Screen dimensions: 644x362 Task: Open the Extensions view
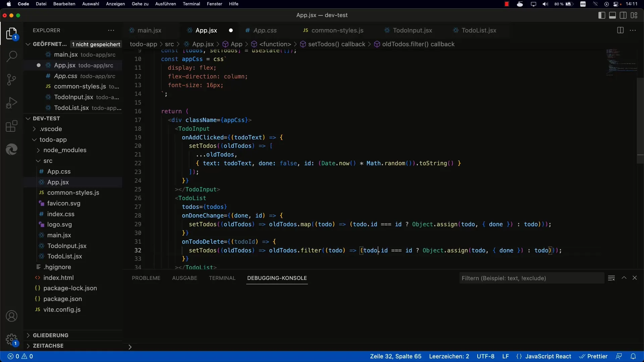pos(11,126)
